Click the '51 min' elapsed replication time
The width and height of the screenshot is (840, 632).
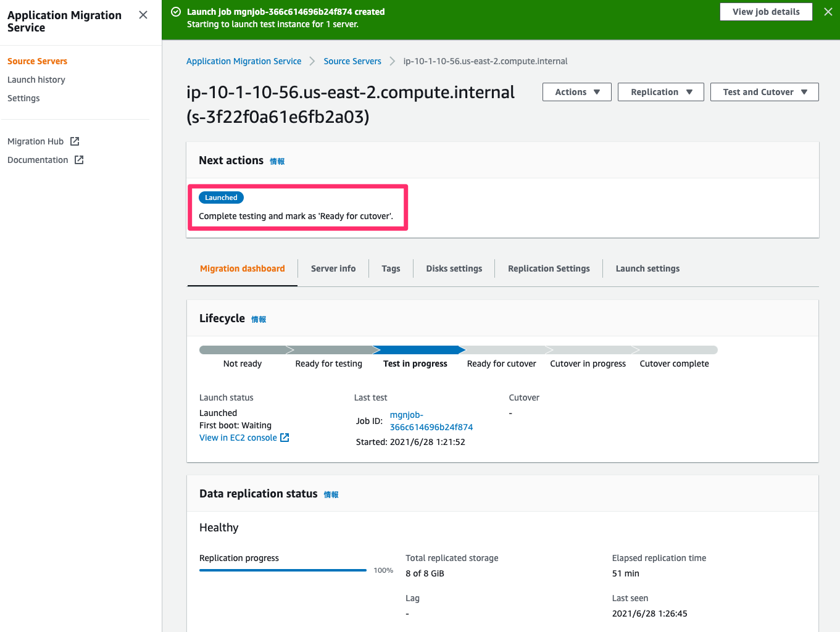pyautogui.click(x=626, y=573)
